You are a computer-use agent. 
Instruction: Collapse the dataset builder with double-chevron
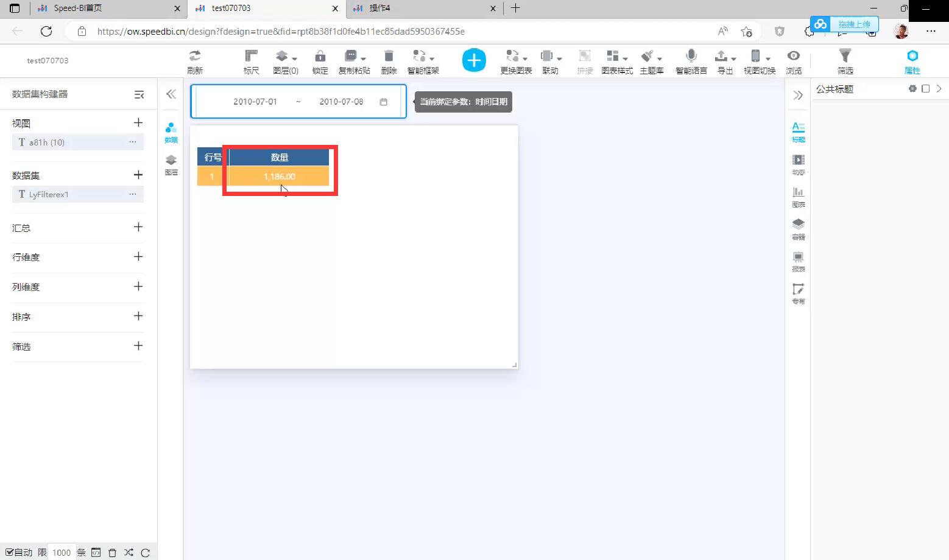[171, 94]
